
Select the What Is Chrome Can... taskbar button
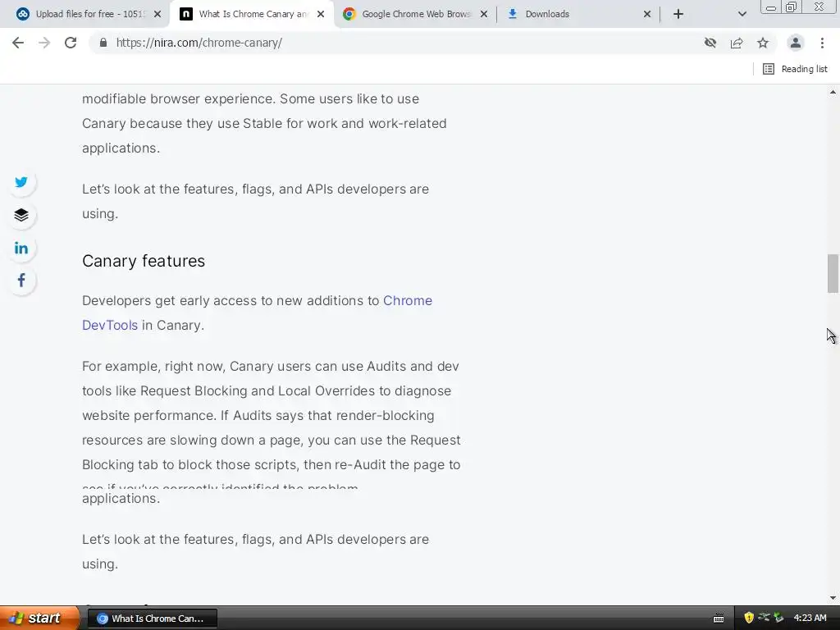pos(152,619)
